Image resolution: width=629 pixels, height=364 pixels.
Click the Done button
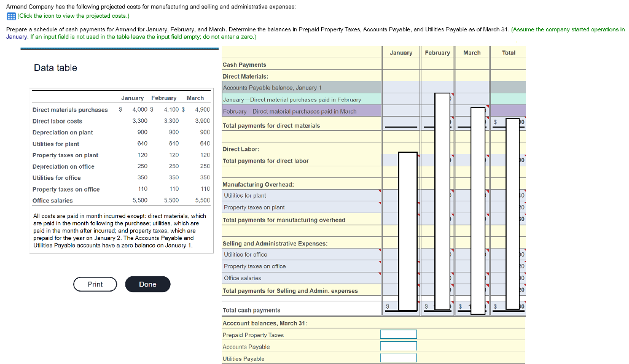(x=147, y=284)
